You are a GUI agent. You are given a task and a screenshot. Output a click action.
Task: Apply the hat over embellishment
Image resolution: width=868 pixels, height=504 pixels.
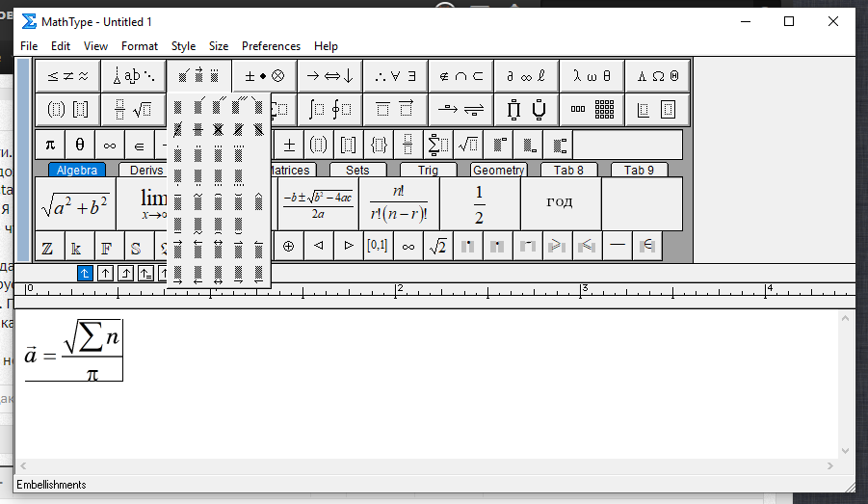tap(258, 201)
